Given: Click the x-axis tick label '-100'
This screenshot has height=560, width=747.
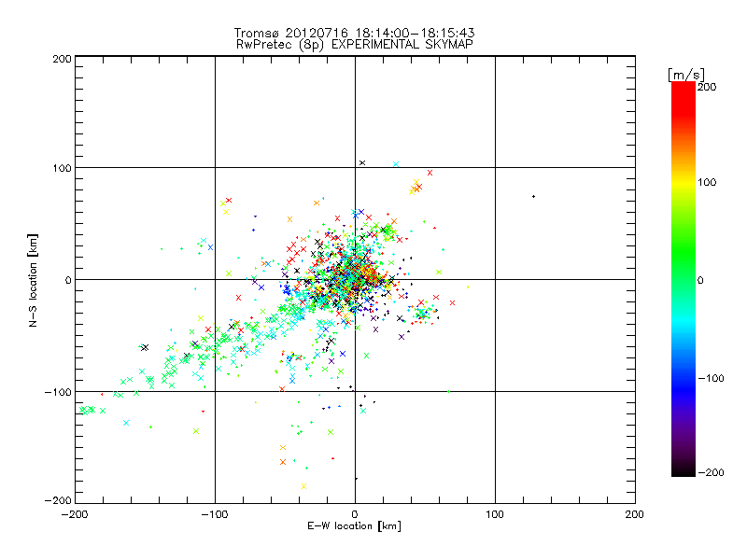Looking at the screenshot, I should point(215,514).
